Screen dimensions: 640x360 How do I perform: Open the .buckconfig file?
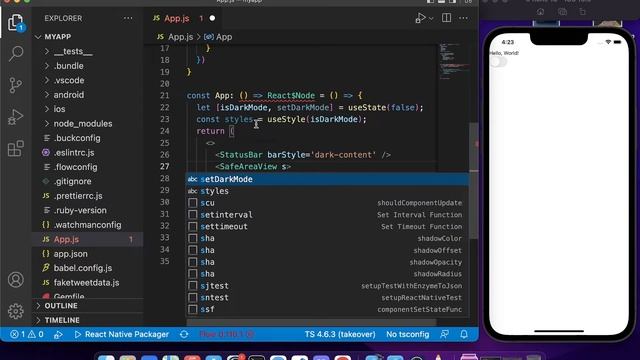pos(77,138)
